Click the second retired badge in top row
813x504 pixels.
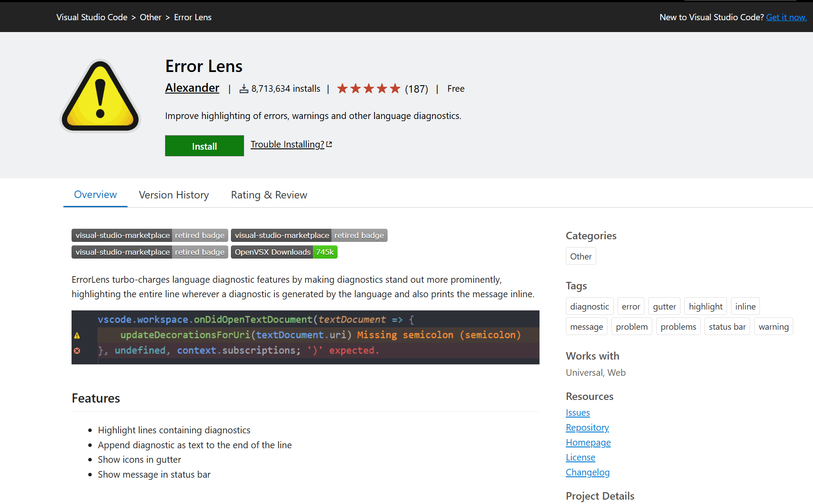tap(309, 235)
